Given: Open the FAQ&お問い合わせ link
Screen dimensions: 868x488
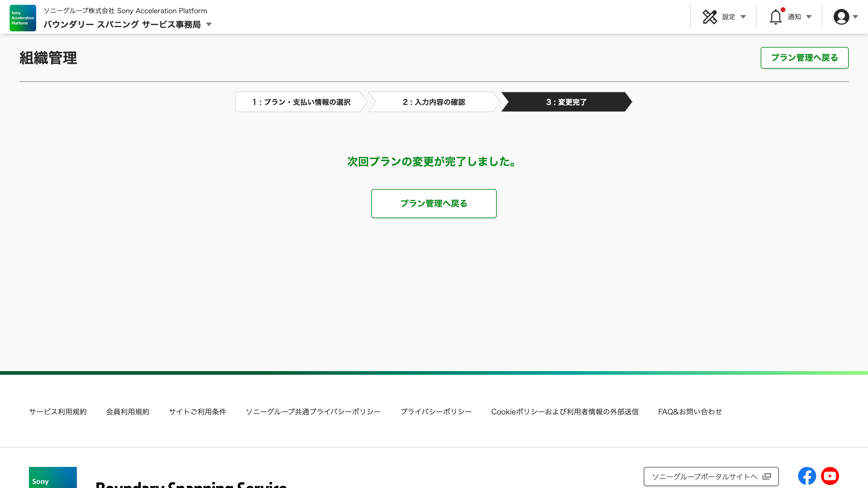Looking at the screenshot, I should pyautogui.click(x=690, y=411).
